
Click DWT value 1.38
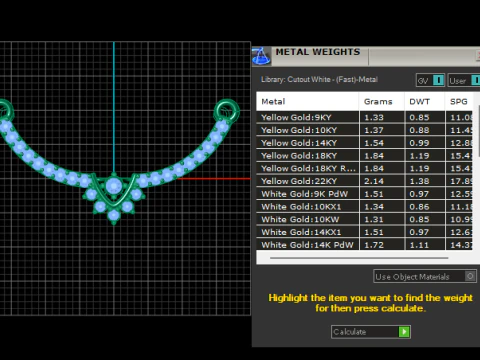(419, 181)
